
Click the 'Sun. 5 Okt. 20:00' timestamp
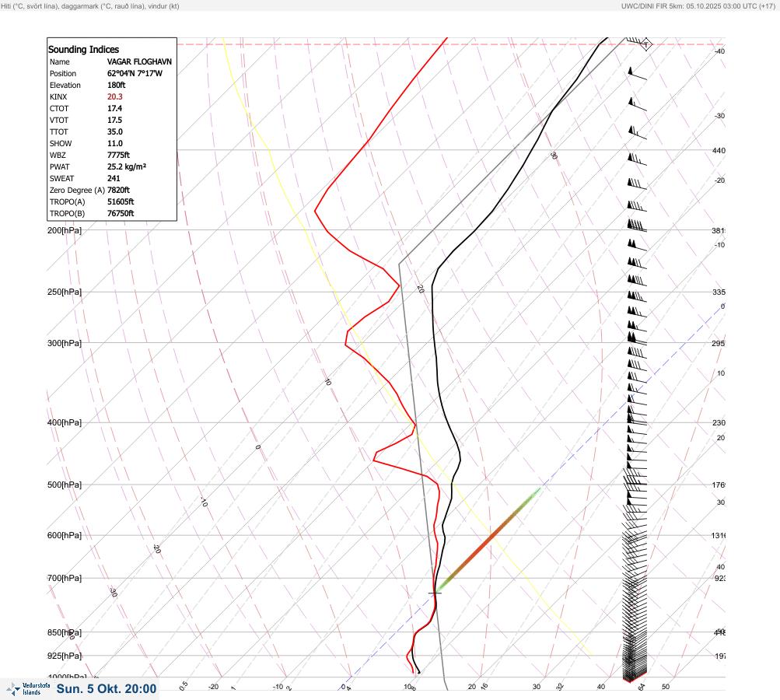(x=107, y=688)
